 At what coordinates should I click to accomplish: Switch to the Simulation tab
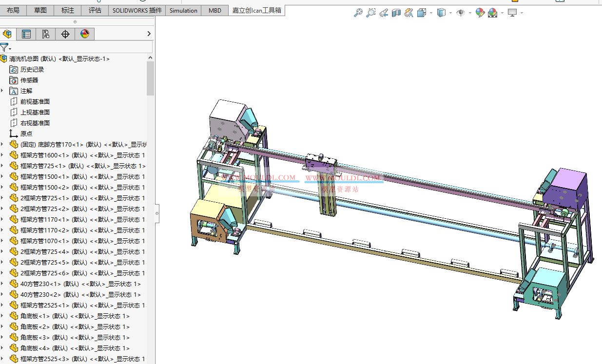coord(183,10)
